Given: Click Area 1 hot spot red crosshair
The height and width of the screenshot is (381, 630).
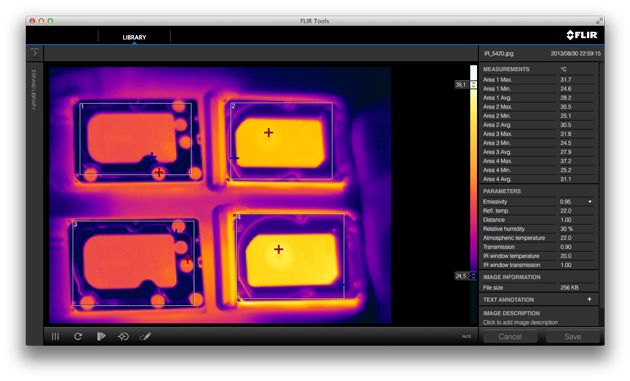Looking at the screenshot, I should [x=159, y=172].
